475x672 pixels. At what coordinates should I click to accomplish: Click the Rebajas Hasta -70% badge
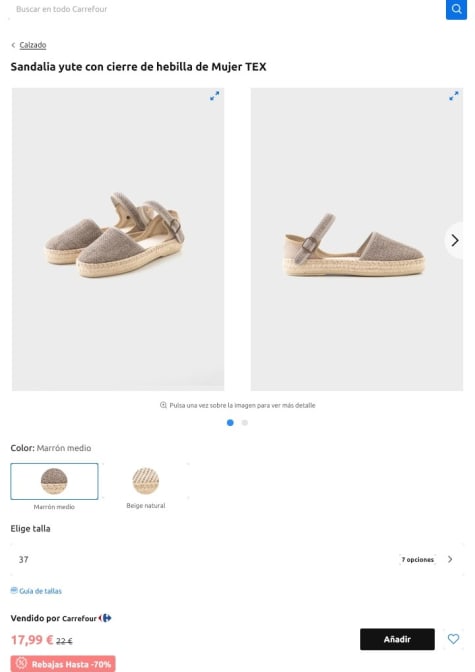tap(63, 663)
